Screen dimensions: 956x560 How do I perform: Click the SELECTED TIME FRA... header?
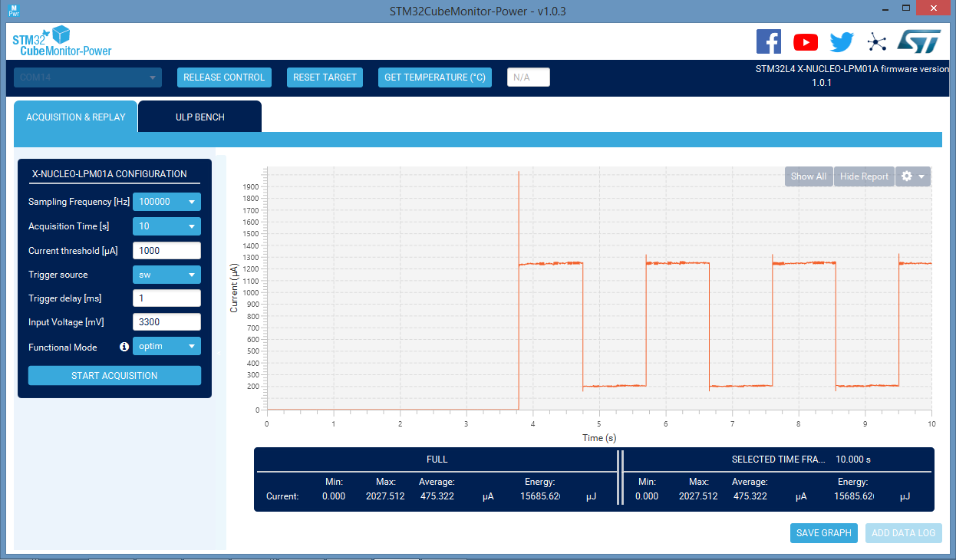point(778,460)
